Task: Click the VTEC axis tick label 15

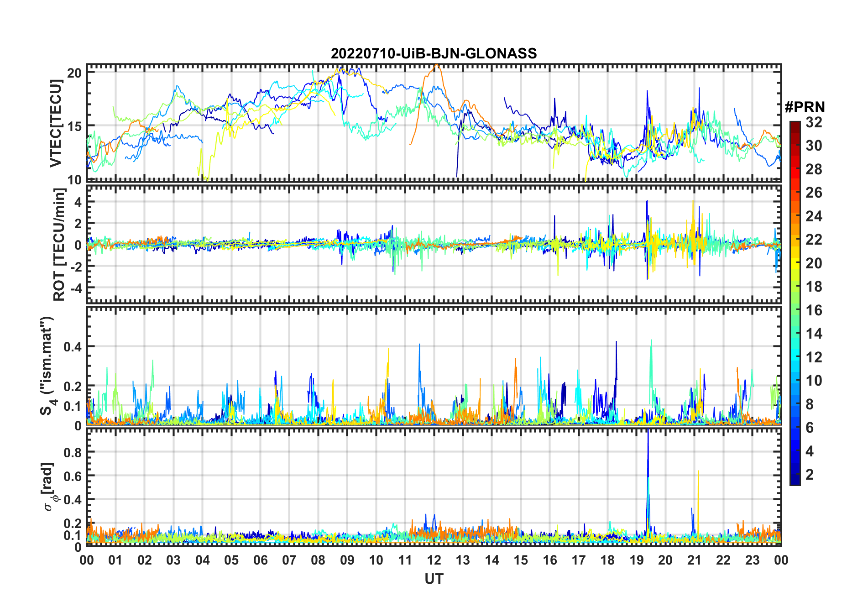Action: 74,126
